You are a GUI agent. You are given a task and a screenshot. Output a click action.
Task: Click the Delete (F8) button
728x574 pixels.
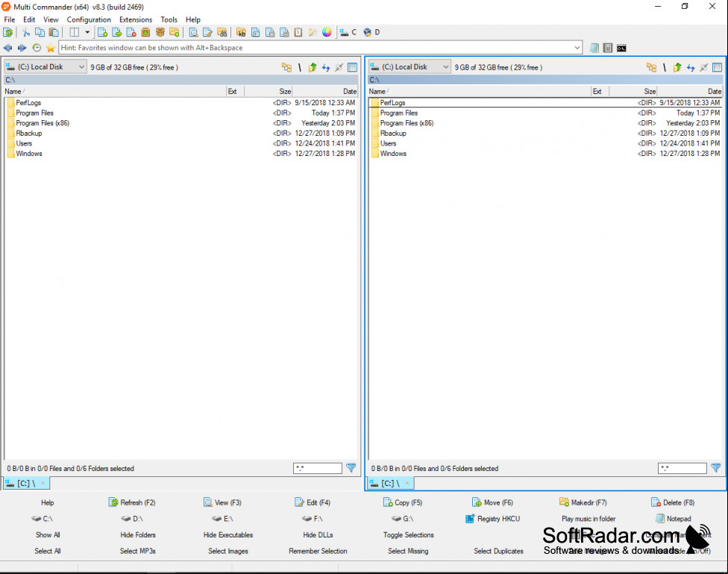pyautogui.click(x=673, y=502)
